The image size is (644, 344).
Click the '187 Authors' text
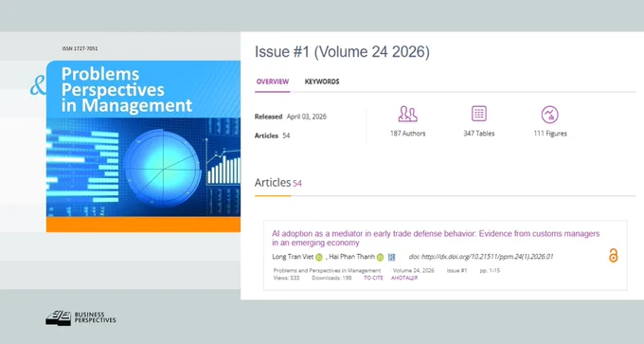pyautogui.click(x=408, y=134)
